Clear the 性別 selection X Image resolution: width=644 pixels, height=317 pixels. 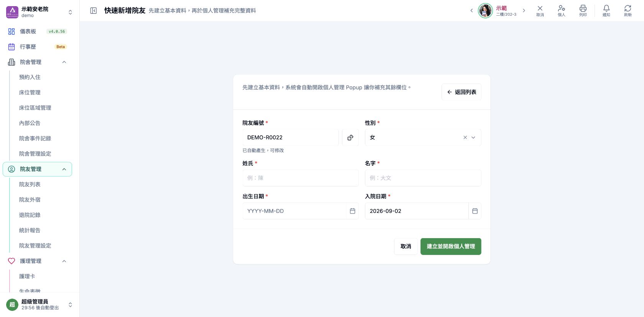465,137
